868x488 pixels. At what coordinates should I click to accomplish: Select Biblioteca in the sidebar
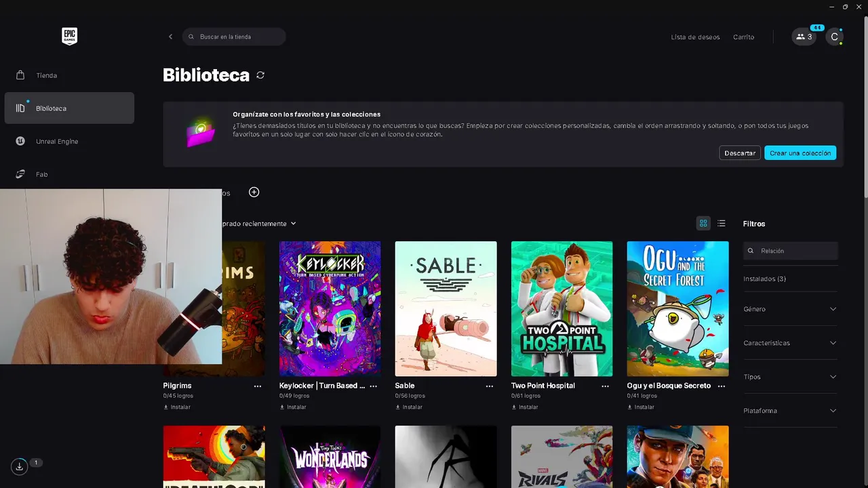pyautogui.click(x=69, y=108)
